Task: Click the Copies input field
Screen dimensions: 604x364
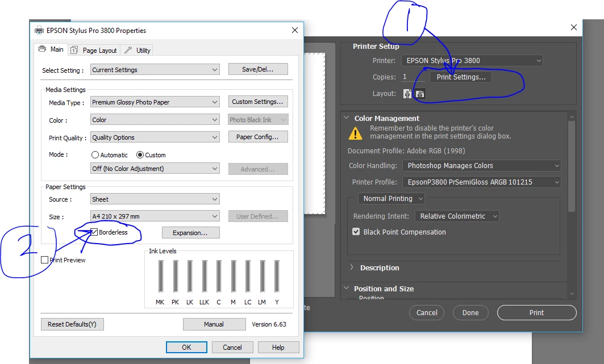Action: (x=413, y=77)
